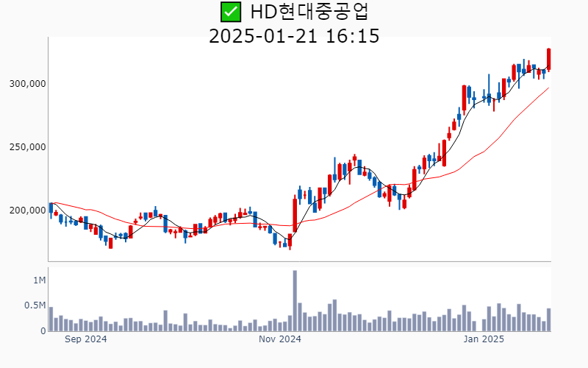The height and width of the screenshot is (368, 588).
Task: Click the 250,000 price axis label
Action: coord(27,147)
